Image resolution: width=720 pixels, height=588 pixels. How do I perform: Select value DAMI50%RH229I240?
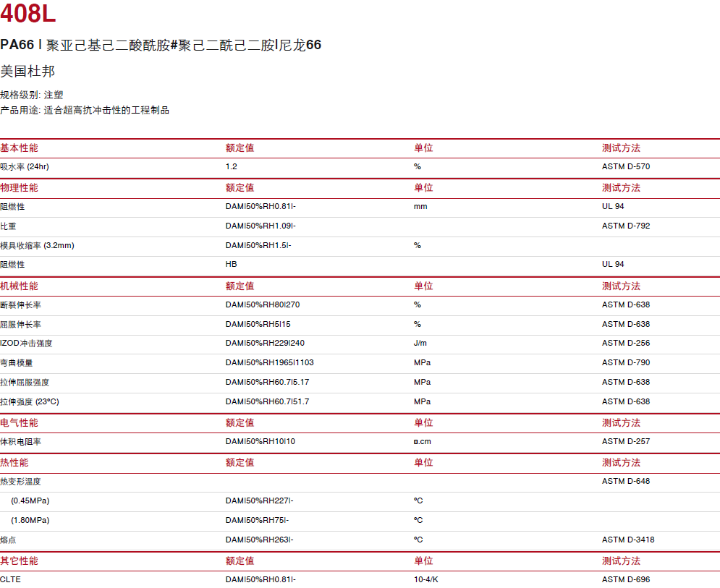265,344
